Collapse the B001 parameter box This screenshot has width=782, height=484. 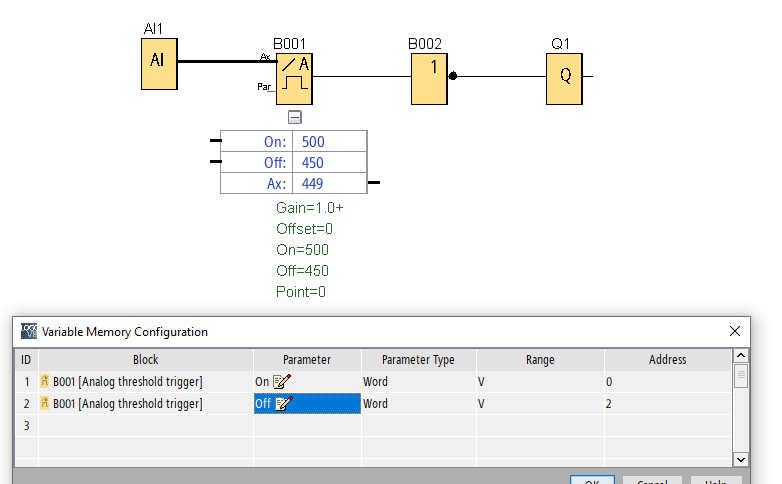coord(294,117)
